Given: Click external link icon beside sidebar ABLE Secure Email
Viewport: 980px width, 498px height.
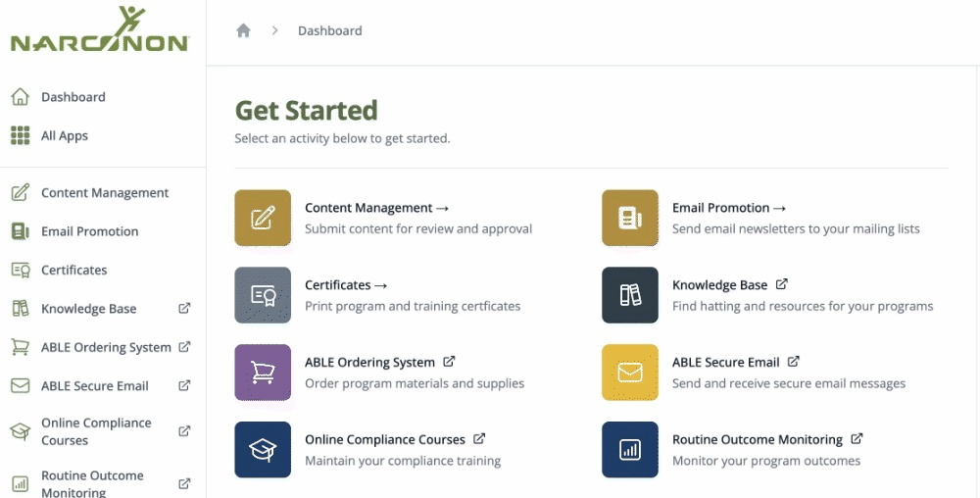Looking at the screenshot, I should click(184, 385).
